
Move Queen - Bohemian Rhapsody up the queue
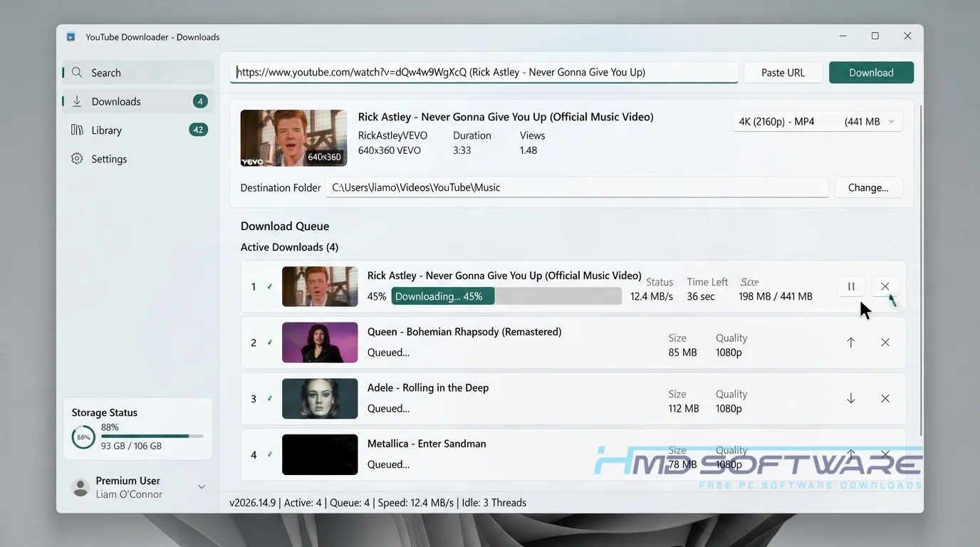850,343
